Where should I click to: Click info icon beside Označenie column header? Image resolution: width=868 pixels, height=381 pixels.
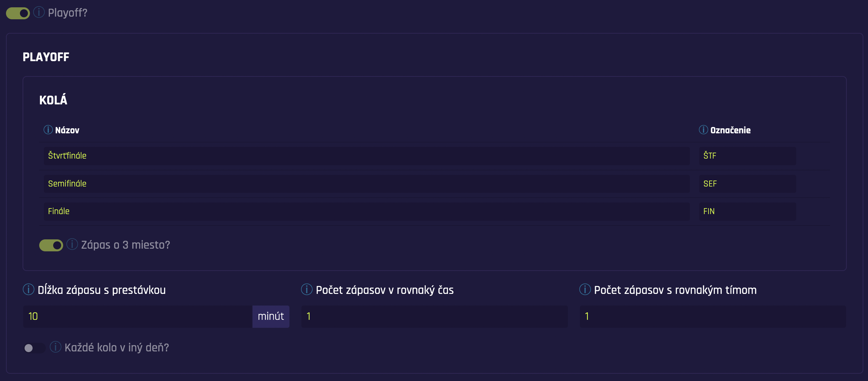click(703, 130)
